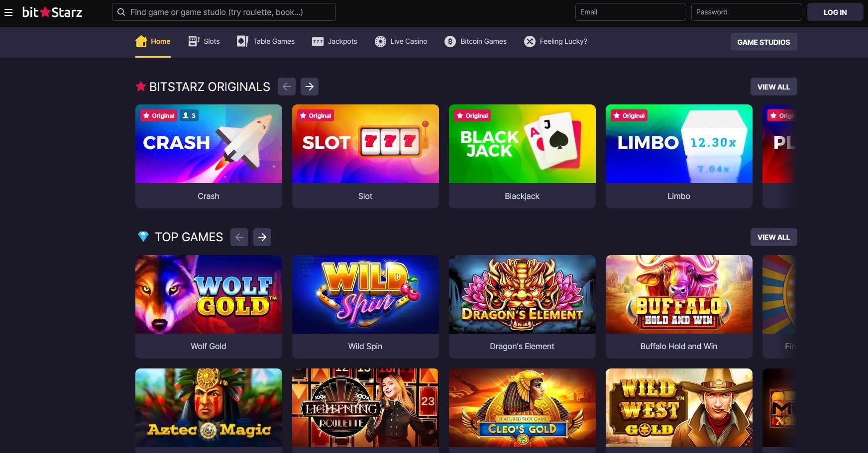Show next Top Games arrow

tap(262, 237)
